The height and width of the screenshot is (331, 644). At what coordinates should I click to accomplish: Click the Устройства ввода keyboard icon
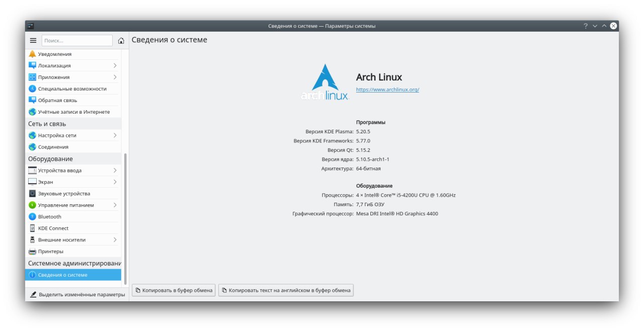32,170
